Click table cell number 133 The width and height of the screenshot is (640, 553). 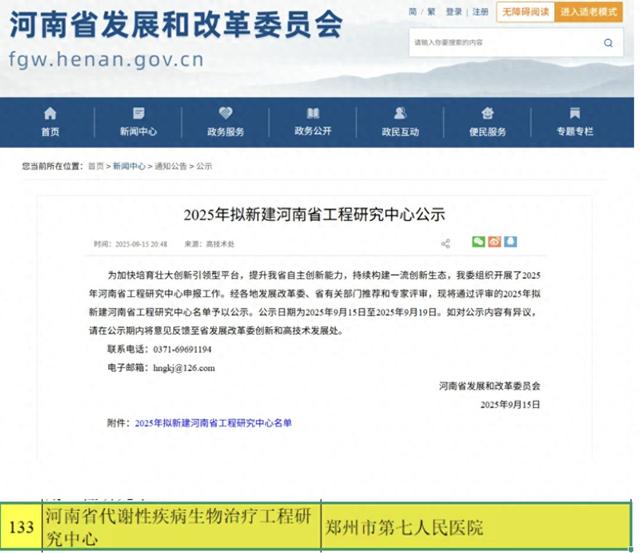point(21,527)
